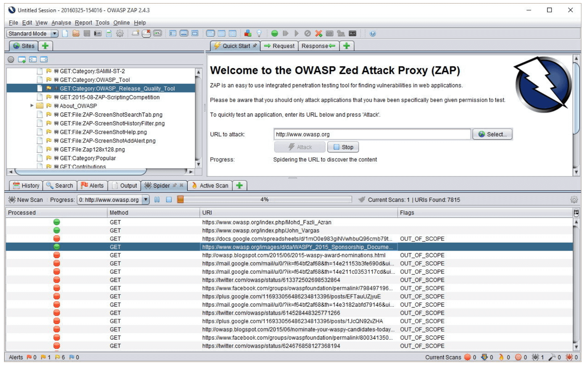Open the blue Help question mark icon
The height and width of the screenshot is (367, 588).
click(373, 33)
